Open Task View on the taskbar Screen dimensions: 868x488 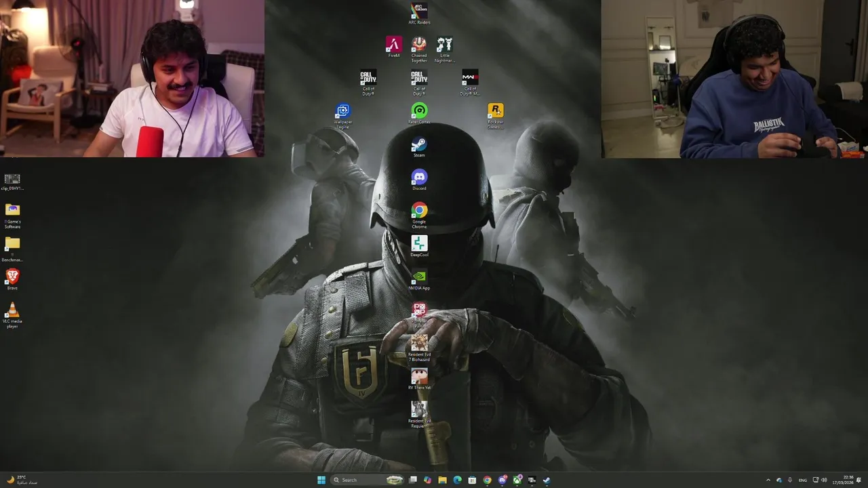412,480
